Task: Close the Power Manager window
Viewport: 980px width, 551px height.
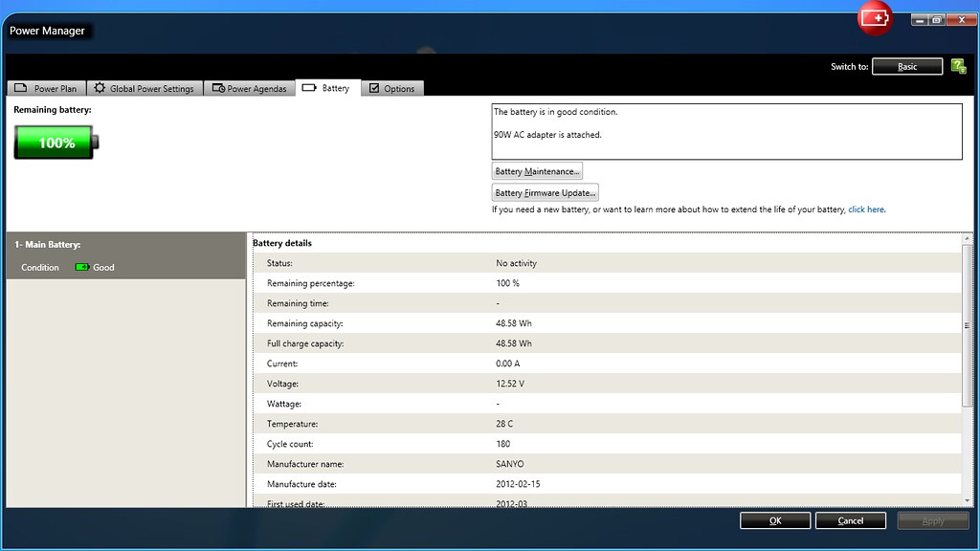Action: (x=961, y=20)
